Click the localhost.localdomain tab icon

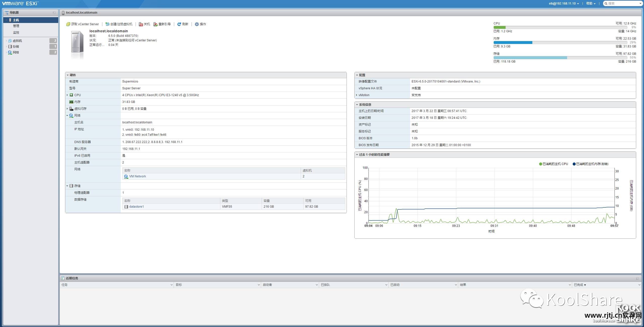tap(63, 13)
